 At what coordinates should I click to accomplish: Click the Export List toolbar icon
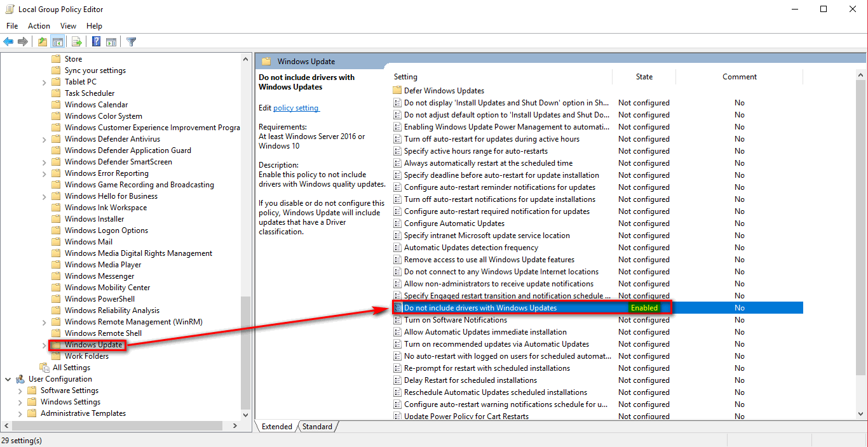pyautogui.click(x=77, y=42)
